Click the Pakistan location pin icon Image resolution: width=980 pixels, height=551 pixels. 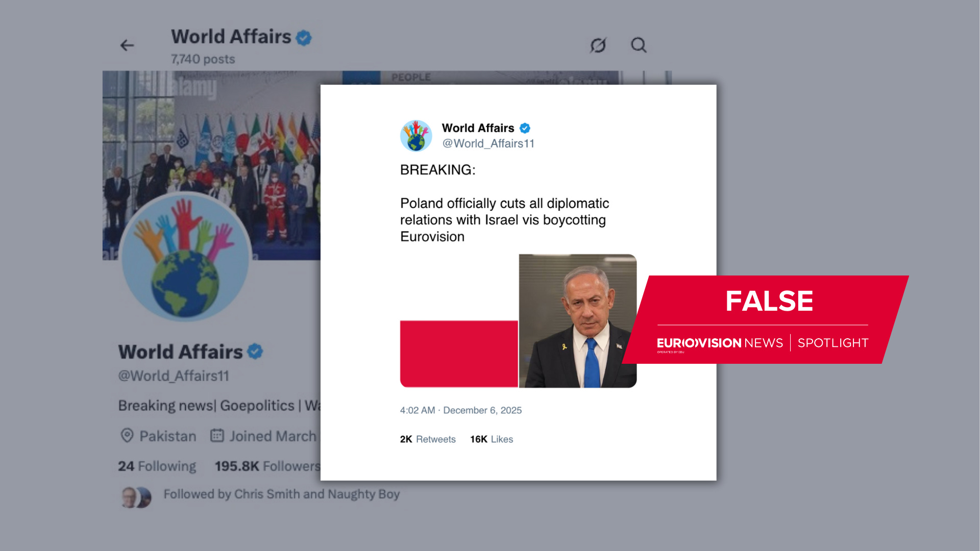(127, 436)
